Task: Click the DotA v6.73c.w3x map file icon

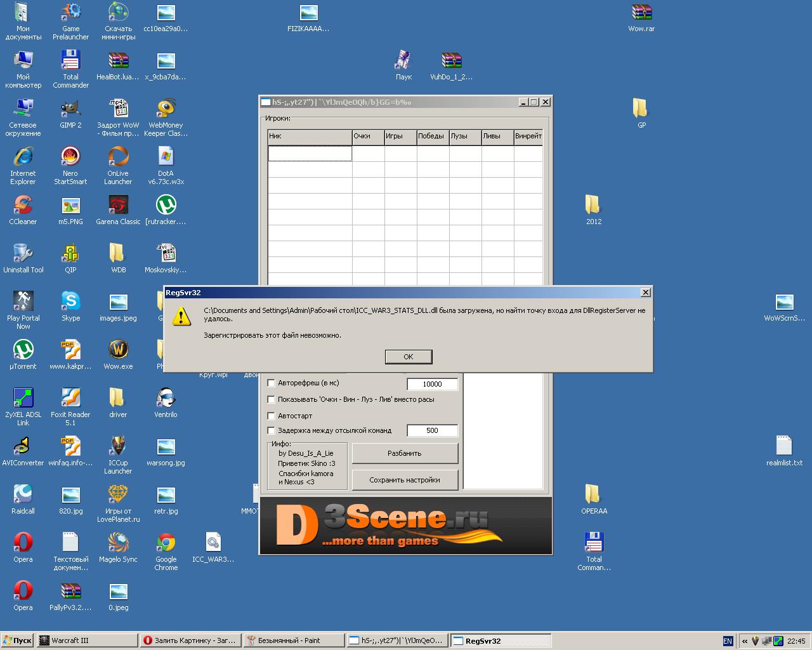Action: pyautogui.click(x=166, y=166)
